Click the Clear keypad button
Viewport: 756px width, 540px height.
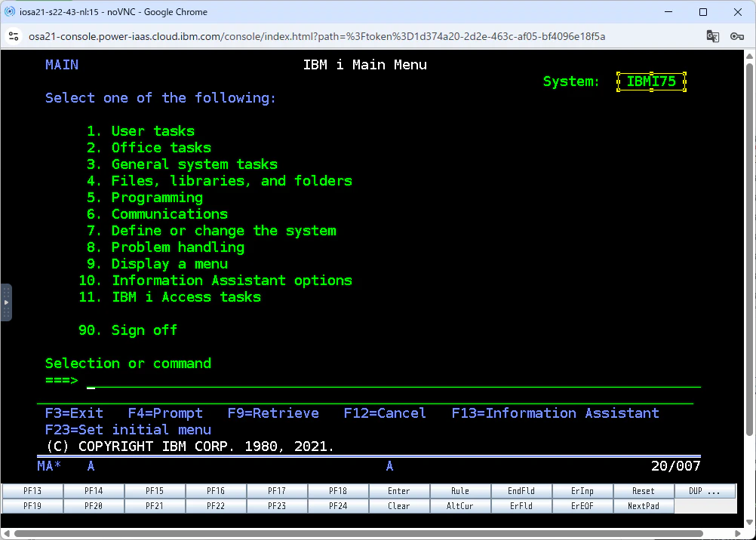pos(399,506)
